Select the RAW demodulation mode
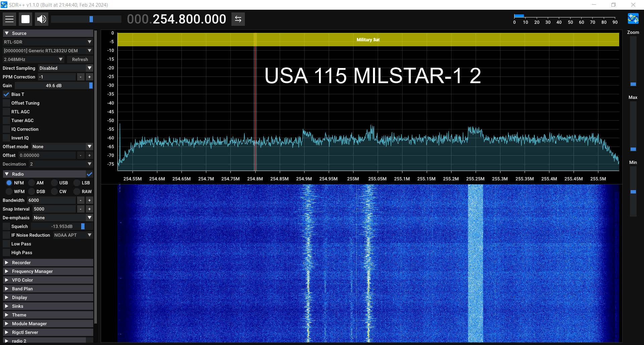The width and height of the screenshot is (644, 345). pyautogui.click(x=77, y=191)
